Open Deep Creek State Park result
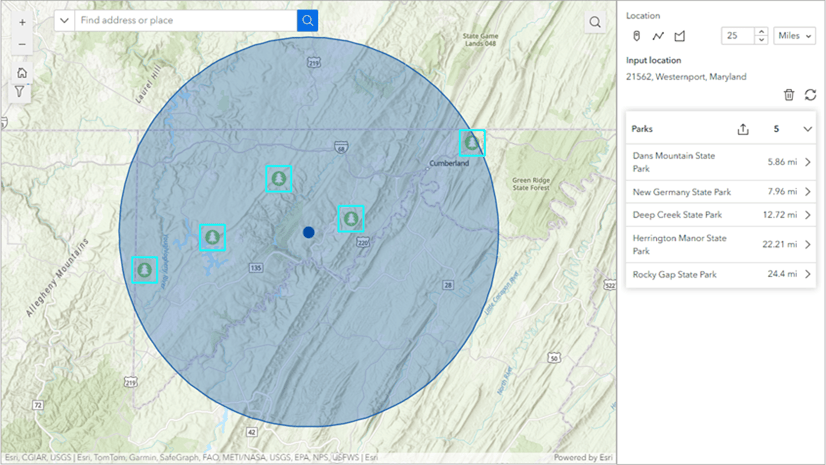The height and width of the screenshot is (465, 826). click(x=721, y=215)
